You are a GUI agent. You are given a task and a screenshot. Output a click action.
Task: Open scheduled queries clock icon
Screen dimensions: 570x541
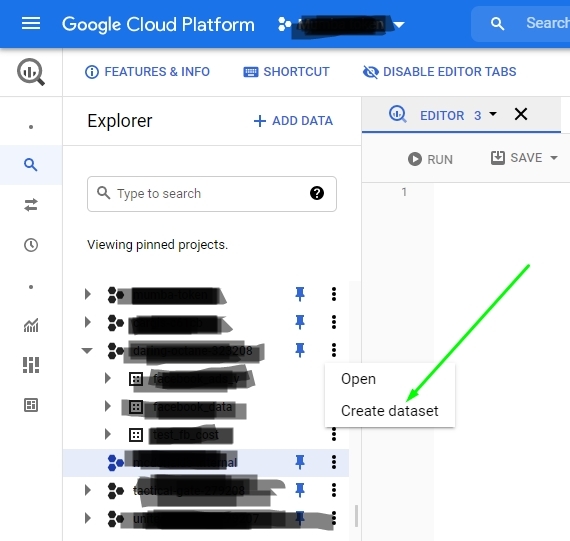(x=31, y=245)
